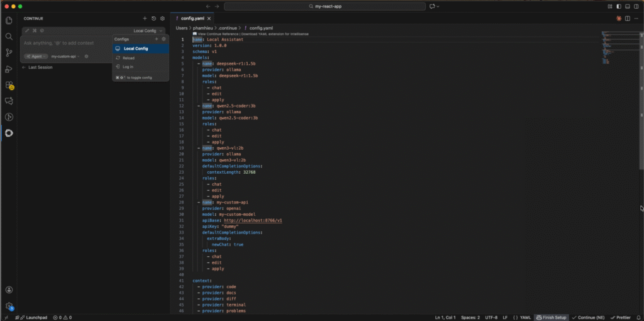Viewport: 644px width, 321px height.
Task: Open the Agent mode dropdown
Action: coord(35,56)
